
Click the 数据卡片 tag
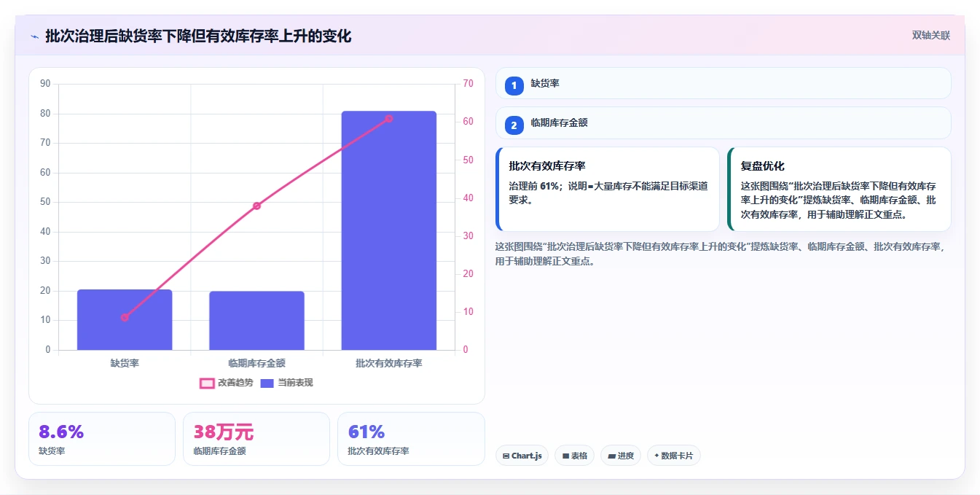click(674, 456)
